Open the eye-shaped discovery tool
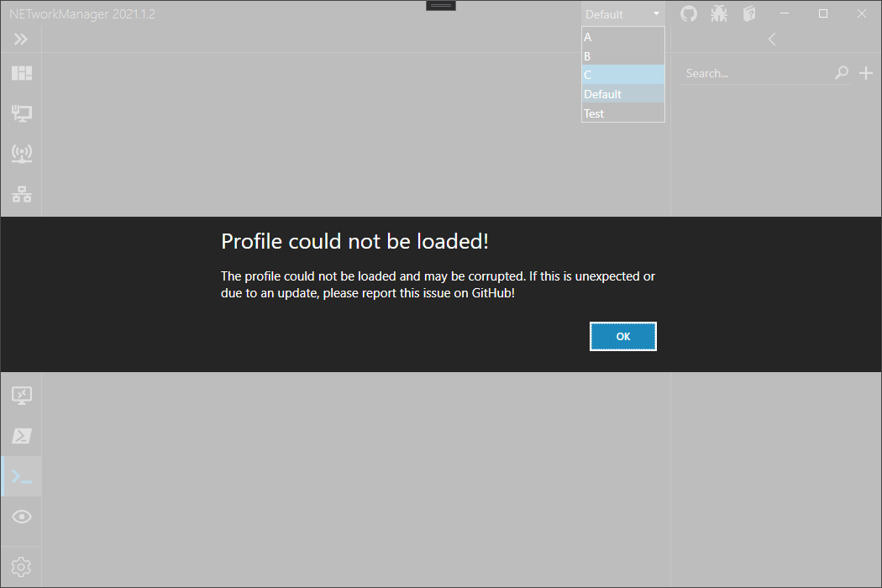This screenshot has height=588, width=882. point(21,517)
